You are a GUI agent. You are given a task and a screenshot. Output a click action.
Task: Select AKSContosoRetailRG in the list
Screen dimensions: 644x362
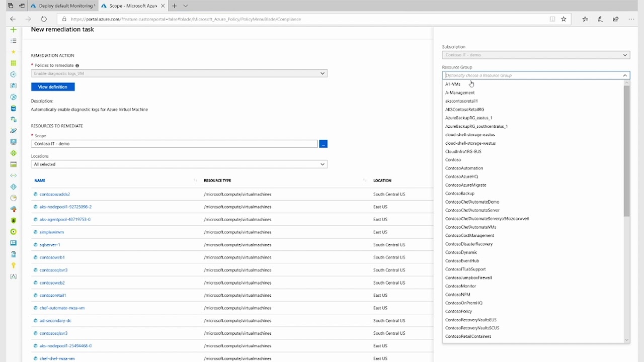(465, 109)
